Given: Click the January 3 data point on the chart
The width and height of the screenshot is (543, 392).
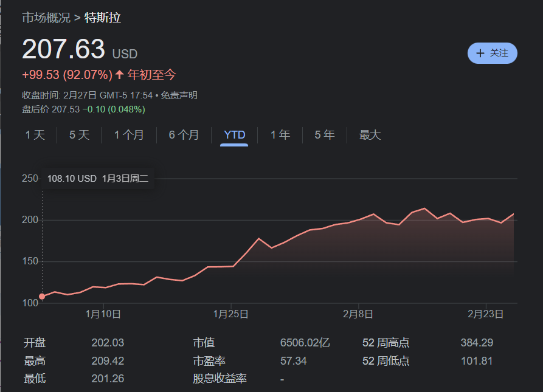Looking at the screenshot, I should click(42, 297).
